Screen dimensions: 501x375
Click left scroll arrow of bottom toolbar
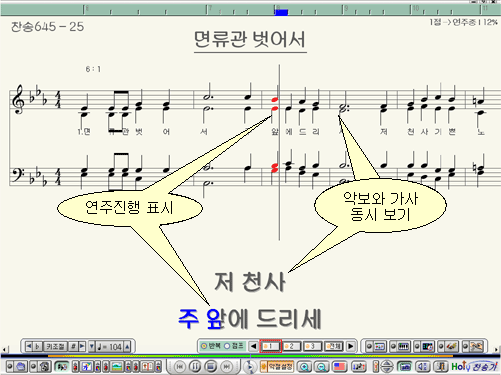[4, 349]
